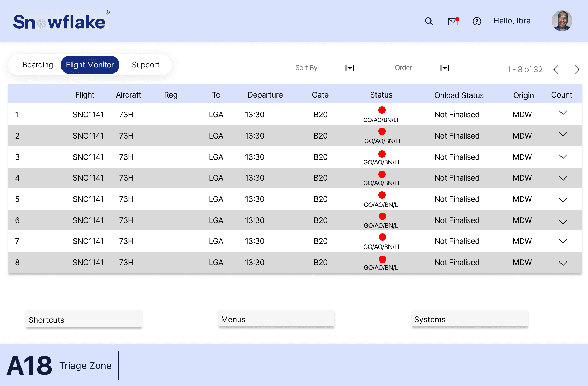The width and height of the screenshot is (588, 386).
Task: Switch to the Support tab
Action: tap(146, 65)
